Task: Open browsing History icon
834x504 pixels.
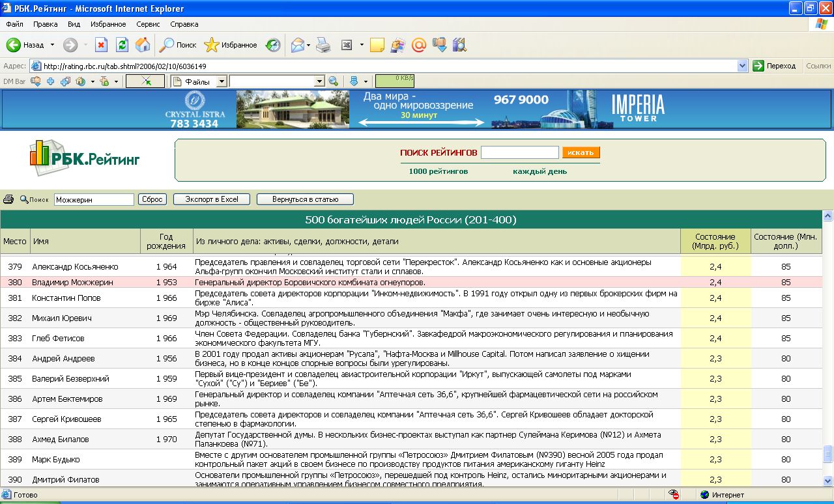Action: point(273,45)
